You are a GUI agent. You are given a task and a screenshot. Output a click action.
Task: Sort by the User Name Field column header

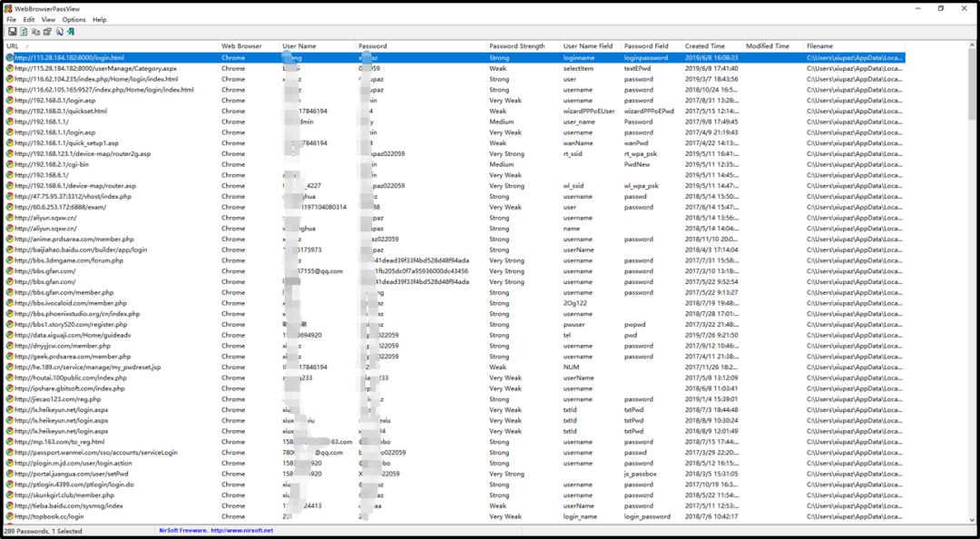point(591,45)
